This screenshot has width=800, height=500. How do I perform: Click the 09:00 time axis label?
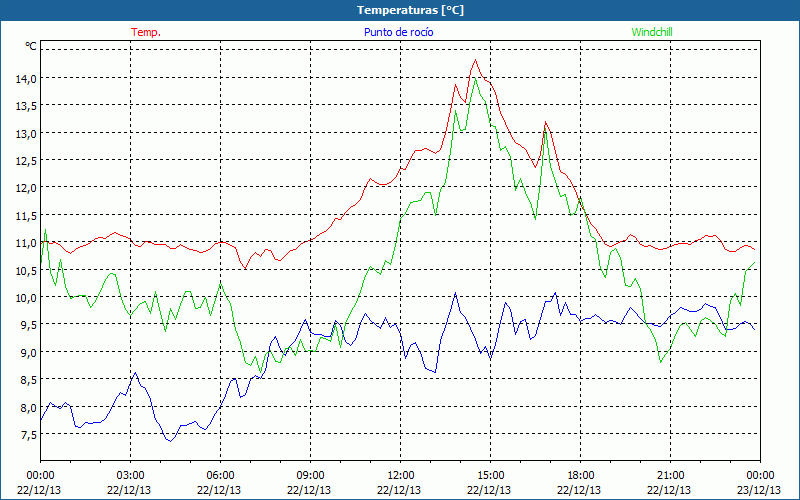coord(310,476)
